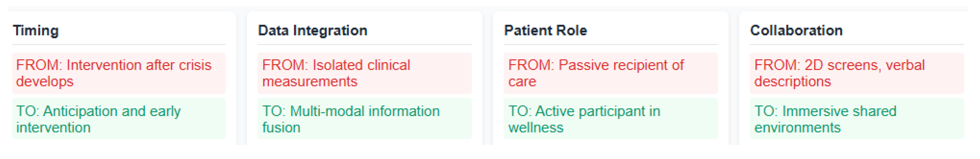
Task: Select 'Active participant in wellness' green box
Action: tap(610, 119)
